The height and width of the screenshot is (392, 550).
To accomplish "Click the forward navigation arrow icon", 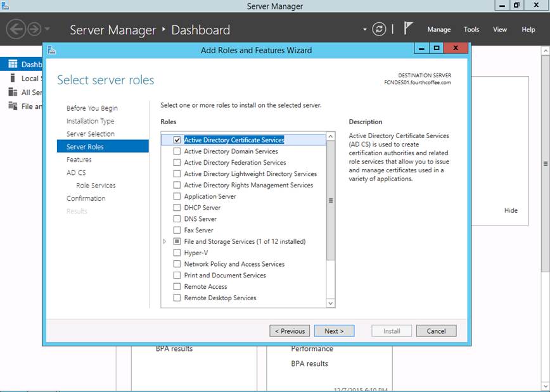I will point(34,29).
